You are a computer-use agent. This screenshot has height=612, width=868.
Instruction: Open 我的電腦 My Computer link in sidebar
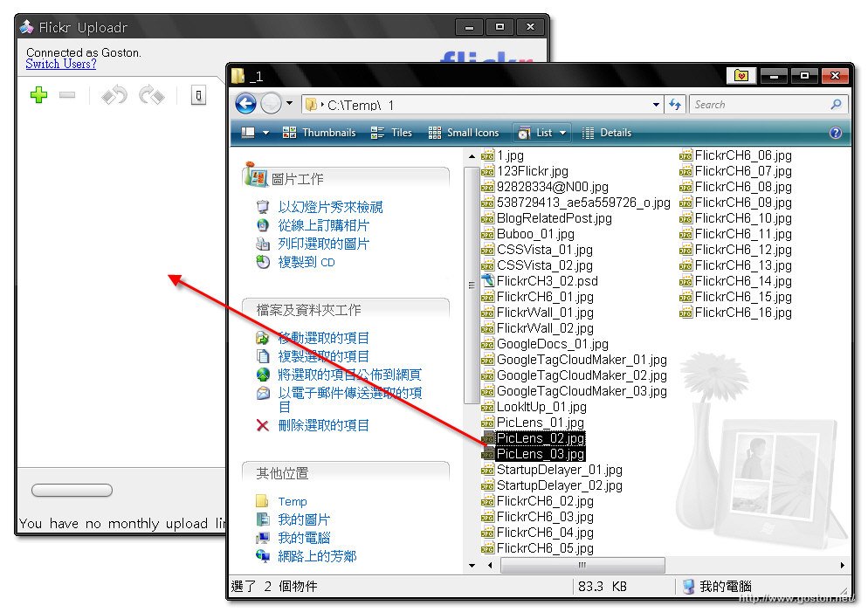[x=304, y=538]
